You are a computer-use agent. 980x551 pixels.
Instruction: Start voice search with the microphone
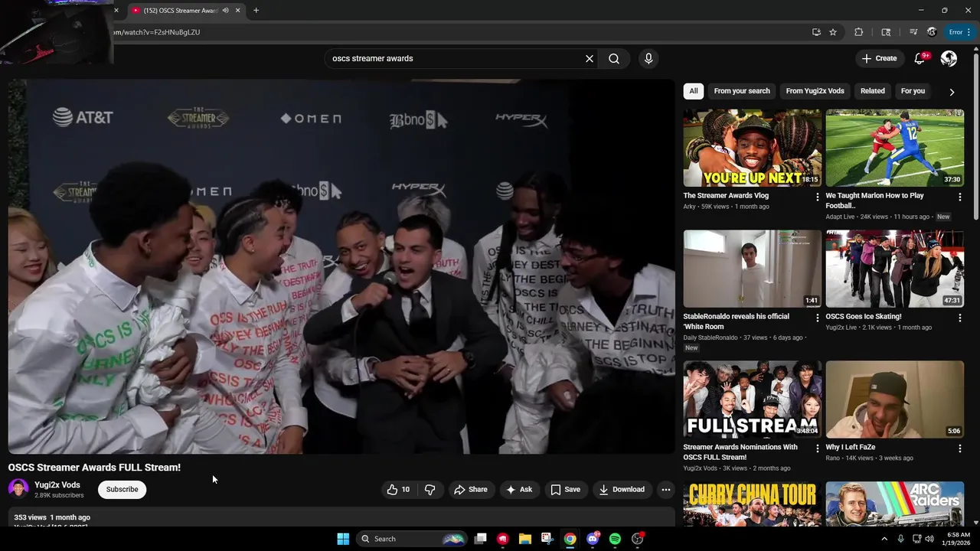pyautogui.click(x=648, y=58)
